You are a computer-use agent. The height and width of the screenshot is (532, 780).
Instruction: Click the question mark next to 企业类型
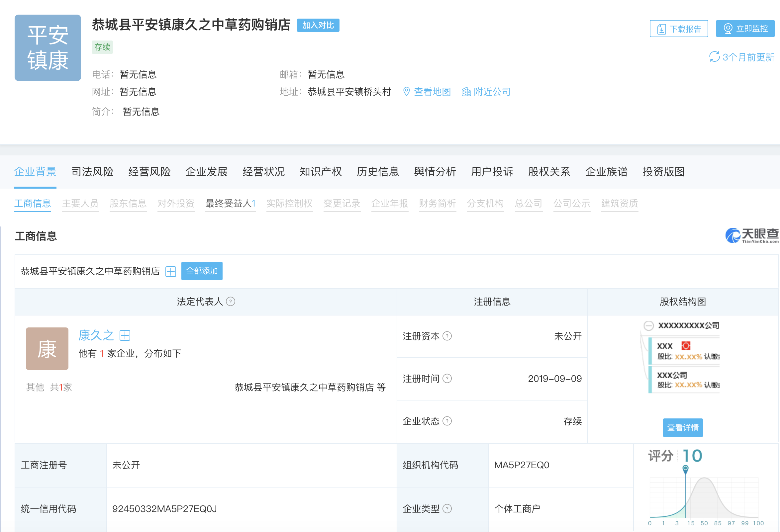(x=447, y=508)
